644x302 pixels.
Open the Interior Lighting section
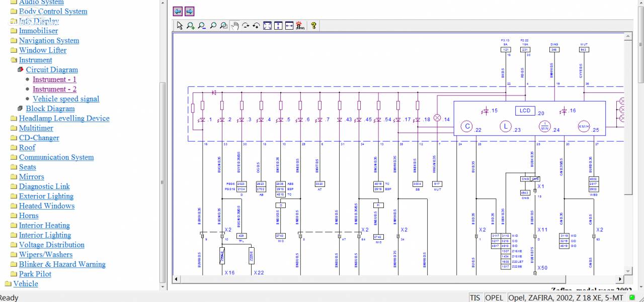click(45, 235)
